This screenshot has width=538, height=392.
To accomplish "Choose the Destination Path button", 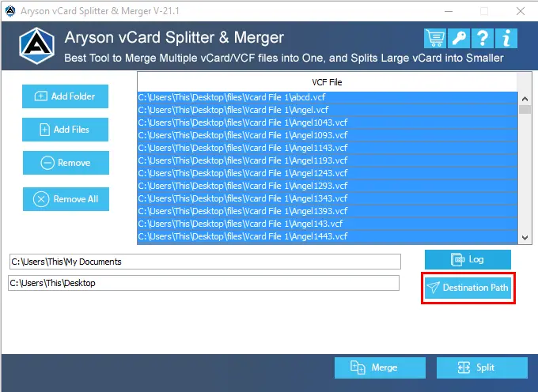I will (468, 288).
